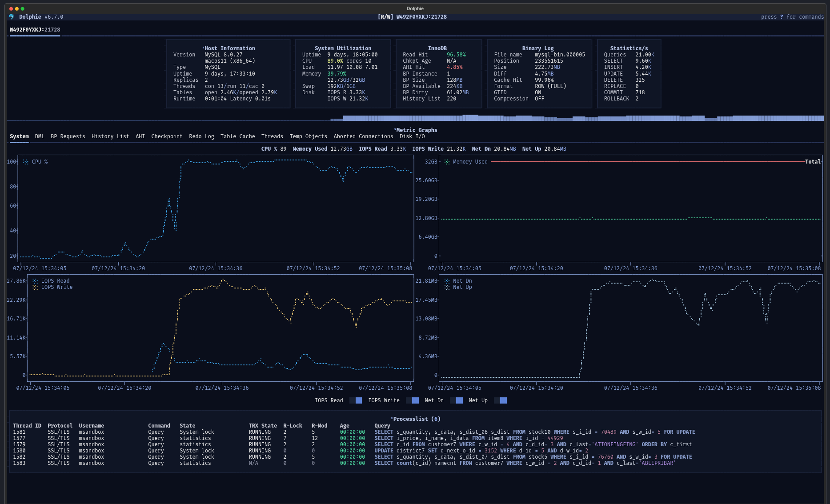Click the ROLLBACK 2 statistic
Image resolution: width=830 pixels, height=504 pixels.
[x=621, y=99]
